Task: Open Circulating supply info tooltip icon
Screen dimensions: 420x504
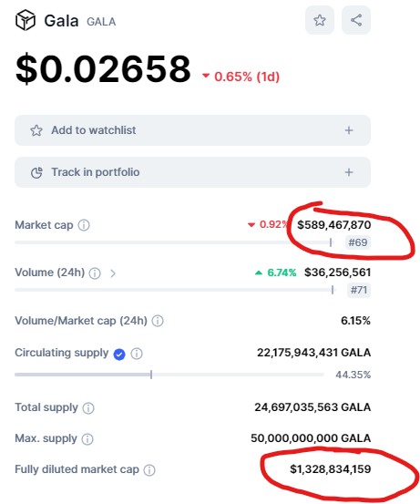Action: click(137, 354)
